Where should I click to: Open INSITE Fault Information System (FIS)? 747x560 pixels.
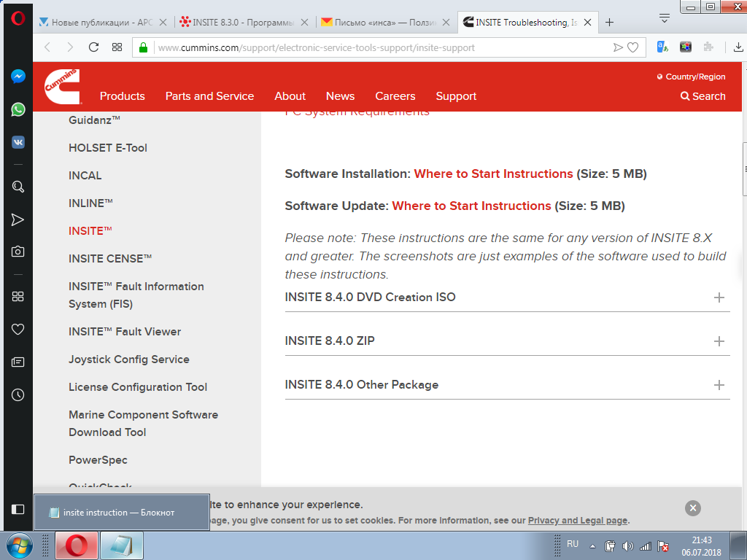(136, 295)
